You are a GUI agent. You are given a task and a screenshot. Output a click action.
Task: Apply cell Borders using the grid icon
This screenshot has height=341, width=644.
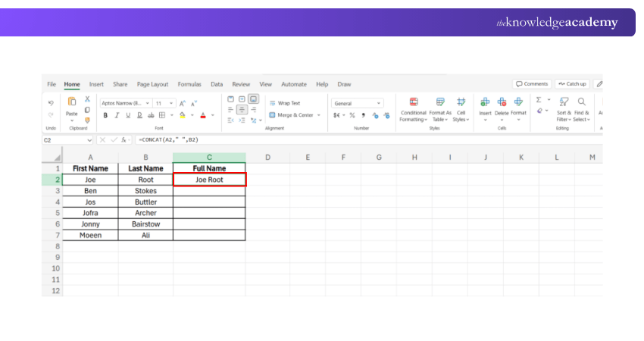click(x=162, y=115)
